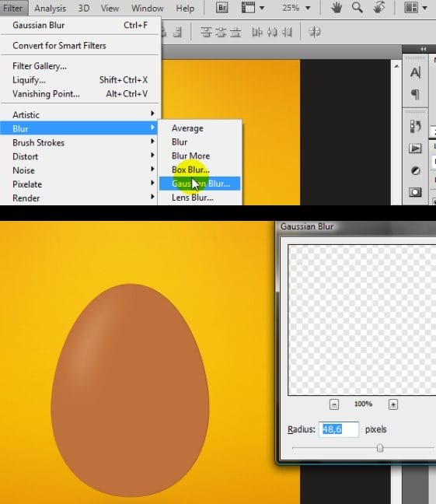Click the Radius slider handle
Image resolution: width=436 pixels, height=504 pixels.
(x=380, y=448)
